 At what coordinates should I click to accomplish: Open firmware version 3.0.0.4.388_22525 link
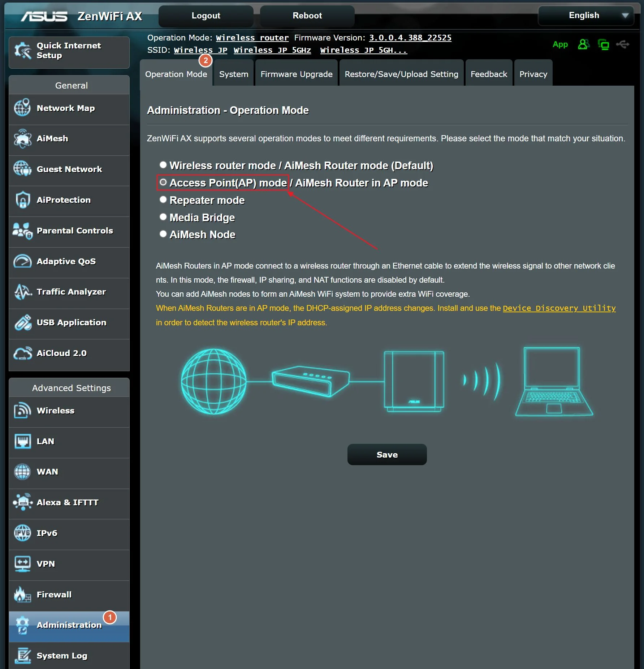(410, 38)
